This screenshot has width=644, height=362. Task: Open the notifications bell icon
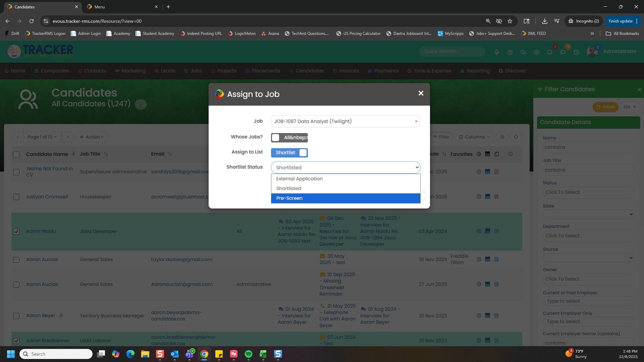coord(549,52)
